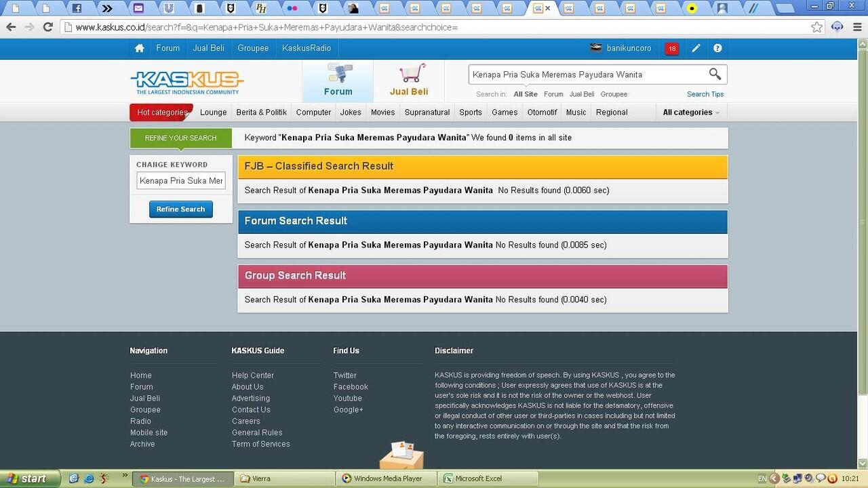This screenshot has width=868, height=488.
Task: Close the active Kaskus browser tab
Action: pyautogui.click(x=548, y=9)
